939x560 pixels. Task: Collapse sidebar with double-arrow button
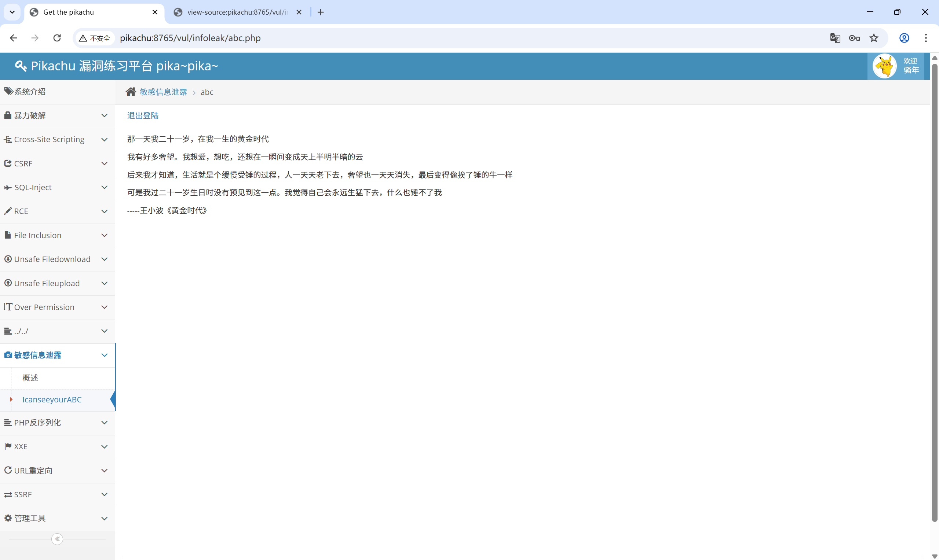point(57,539)
